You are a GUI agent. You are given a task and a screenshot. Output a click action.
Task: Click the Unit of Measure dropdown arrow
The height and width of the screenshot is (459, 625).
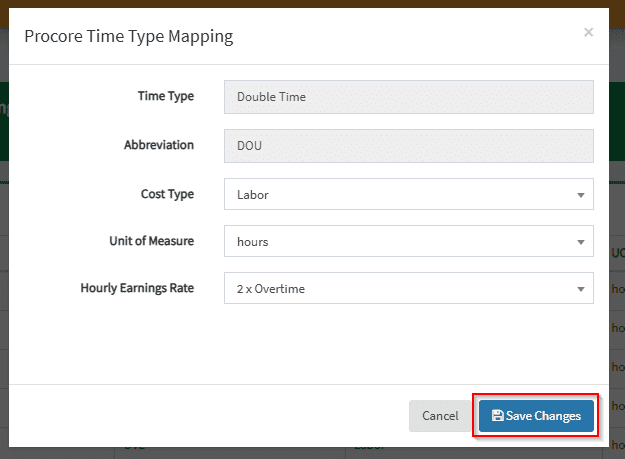pyautogui.click(x=581, y=243)
